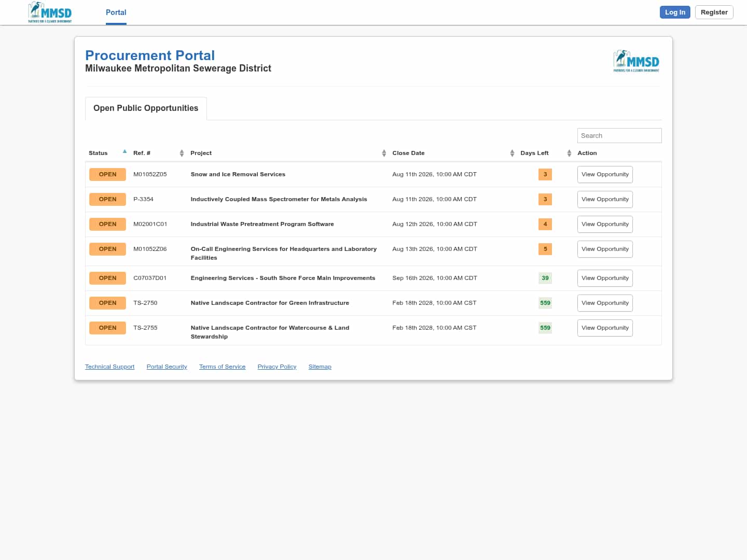Click OPEN status badge for C07037D01
This screenshot has width=747, height=560.
[107, 278]
